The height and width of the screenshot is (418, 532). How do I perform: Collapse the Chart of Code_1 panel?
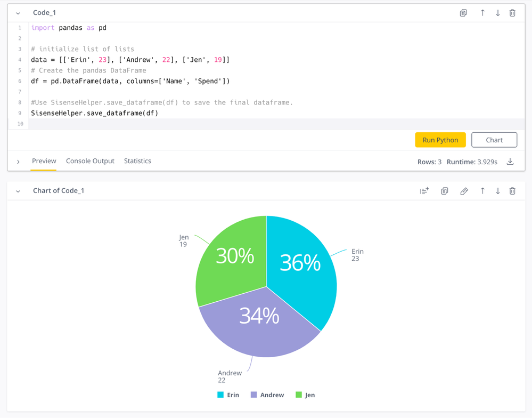click(18, 191)
